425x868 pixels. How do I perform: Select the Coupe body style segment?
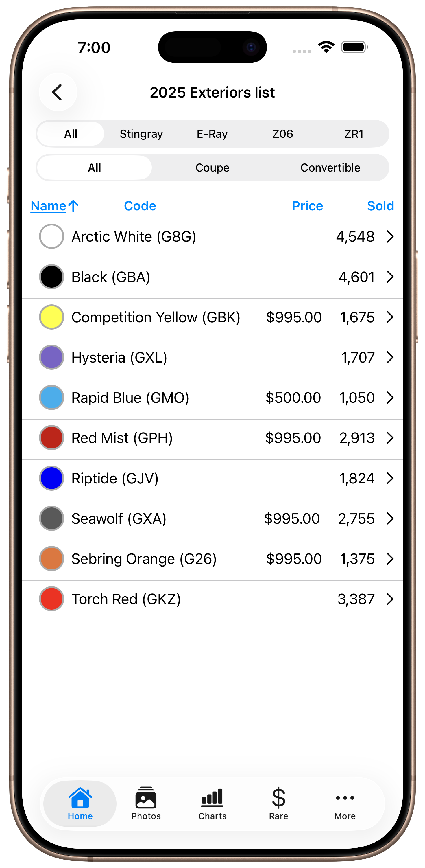[212, 168]
